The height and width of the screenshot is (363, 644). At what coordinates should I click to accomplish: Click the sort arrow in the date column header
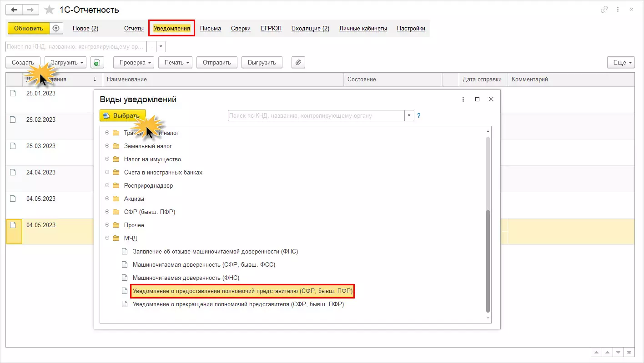(95, 79)
